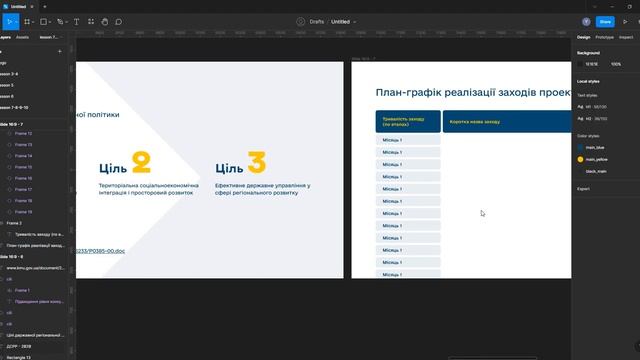Switch to the Prototype tab
Image resolution: width=640 pixels, height=360 pixels.
click(x=604, y=37)
